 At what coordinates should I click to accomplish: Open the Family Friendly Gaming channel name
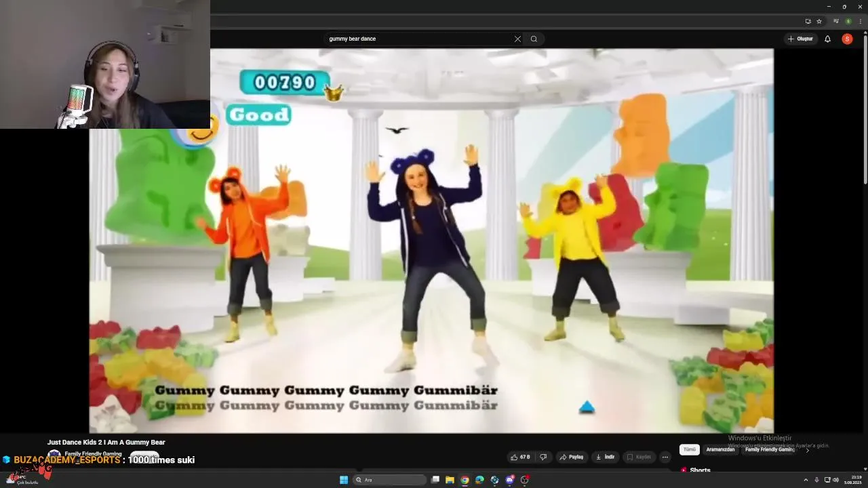[x=93, y=453]
